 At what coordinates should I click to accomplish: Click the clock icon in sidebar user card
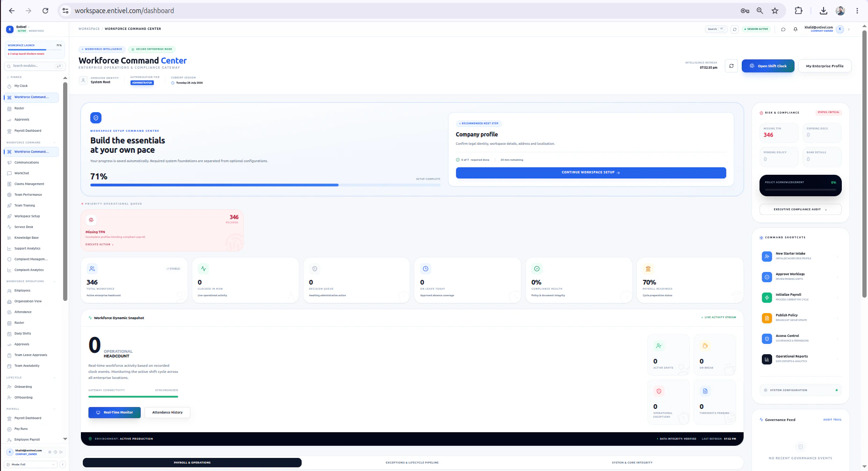point(56,452)
